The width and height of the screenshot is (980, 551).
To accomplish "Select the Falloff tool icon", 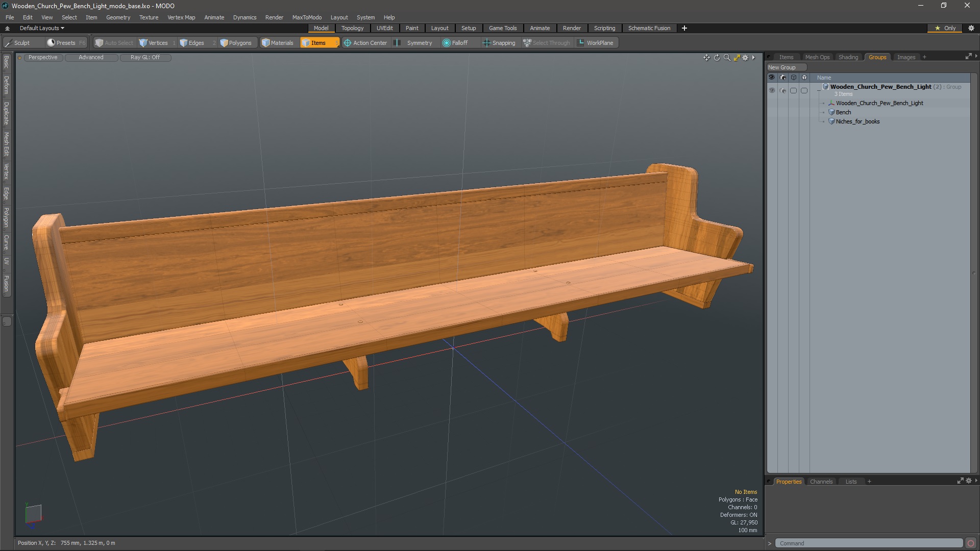I will [446, 42].
